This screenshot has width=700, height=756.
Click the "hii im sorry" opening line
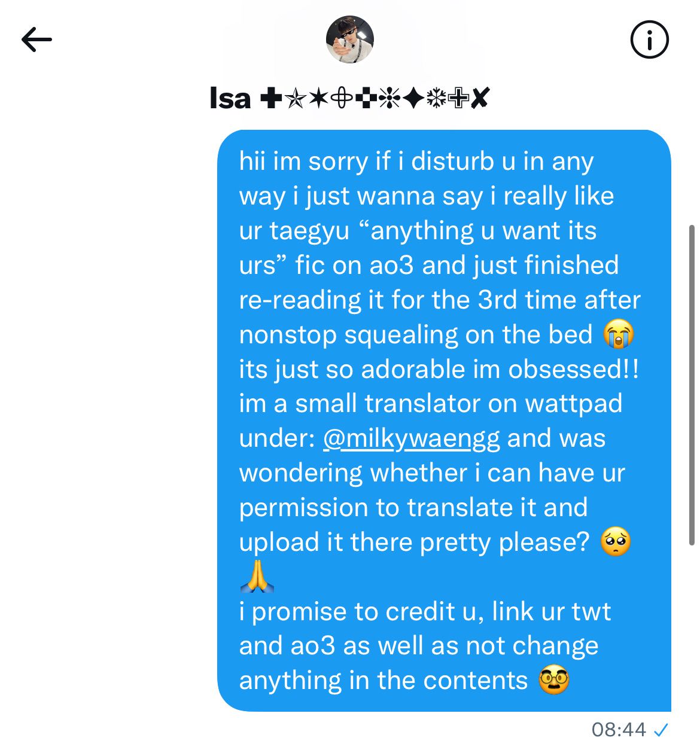[x=416, y=161]
